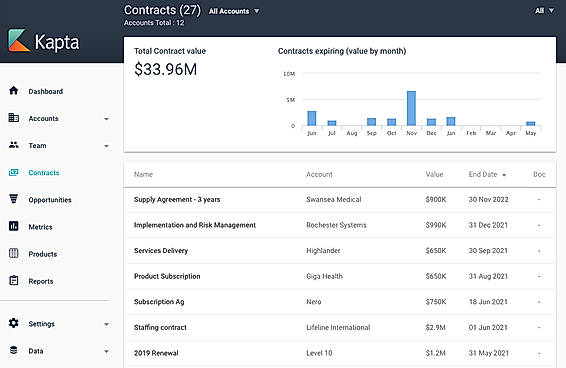This screenshot has height=368, width=566.
Task: Click Level 10 account cell
Action: click(x=319, y=353)
